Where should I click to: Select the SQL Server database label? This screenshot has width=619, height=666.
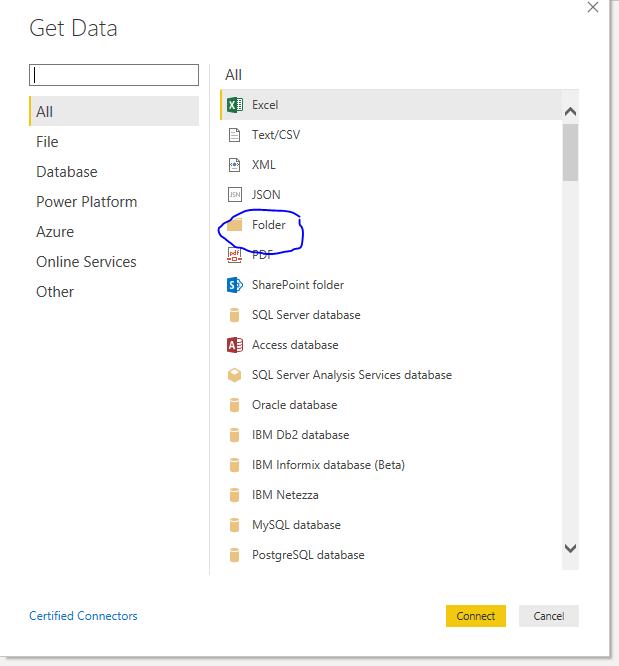click(306, 315)
